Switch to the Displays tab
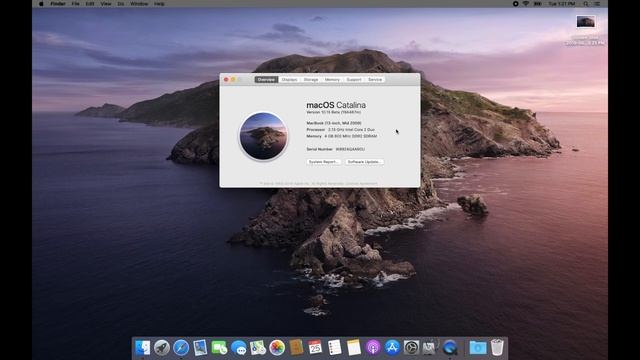This screenshot has height=360, width=640. 289,80
